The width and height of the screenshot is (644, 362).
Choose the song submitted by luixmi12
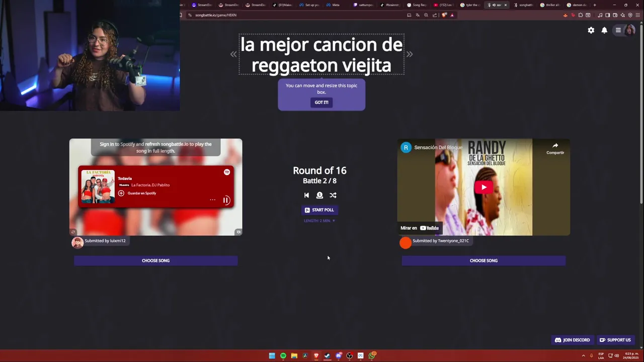156,260
